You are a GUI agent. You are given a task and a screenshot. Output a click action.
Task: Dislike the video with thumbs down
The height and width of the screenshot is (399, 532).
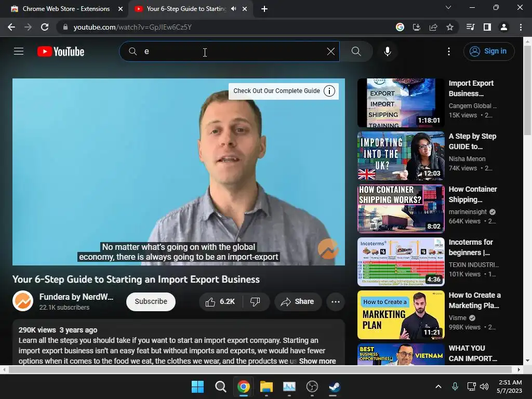[255, 302]
